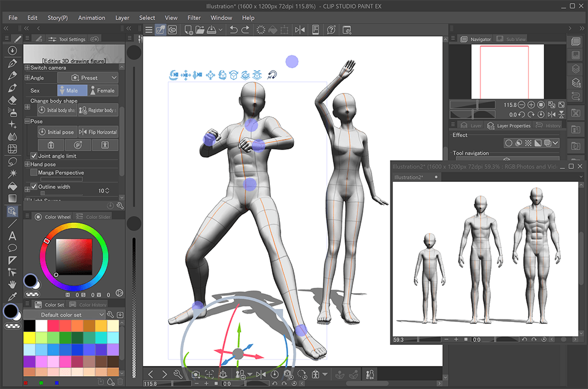Switch to the Sub View tab

pos(512,39)
